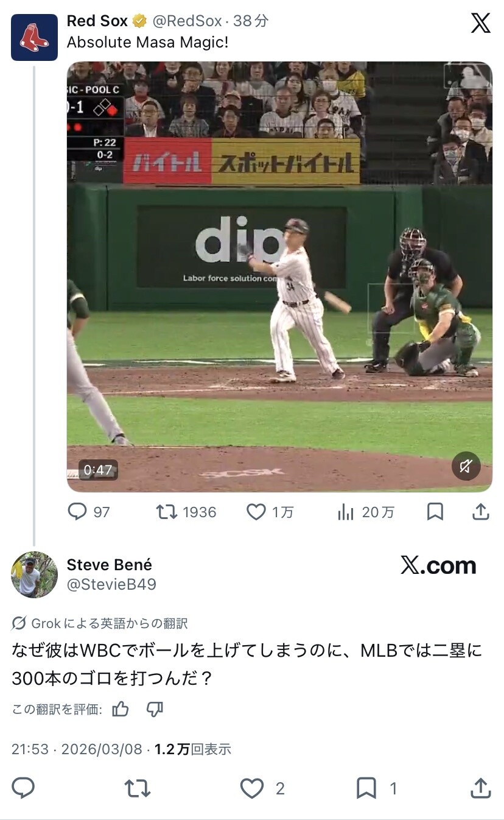
Task: Rate translation with thumbs down
Action: [x=155, y=709]
